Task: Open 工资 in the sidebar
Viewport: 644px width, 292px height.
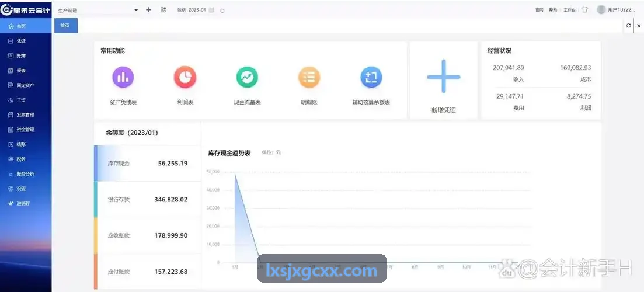Action: [x=26, y=100]
